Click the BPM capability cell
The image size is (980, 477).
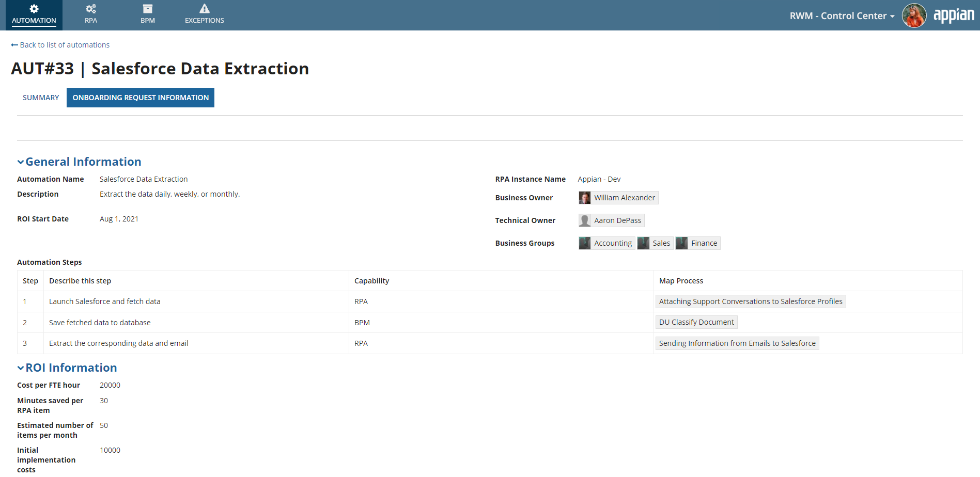click(501, 323)
